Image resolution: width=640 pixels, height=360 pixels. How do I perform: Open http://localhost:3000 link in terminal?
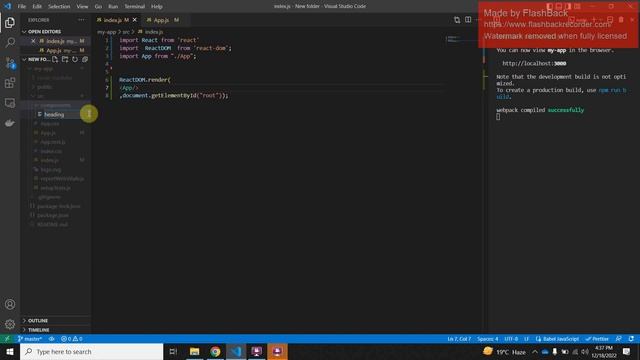pyautogui.click(x=534, y=64)
